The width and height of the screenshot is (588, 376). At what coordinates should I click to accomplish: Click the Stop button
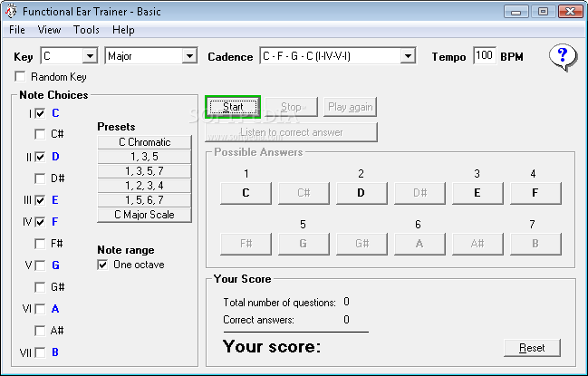292,107
